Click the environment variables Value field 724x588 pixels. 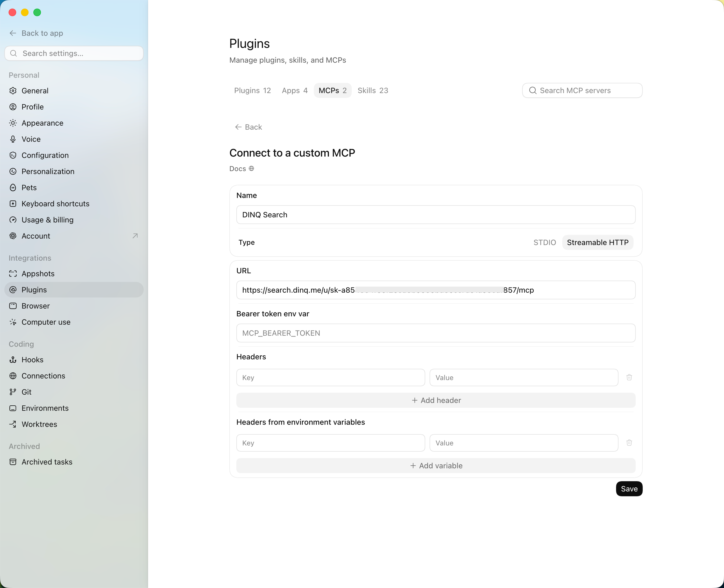coord(524,443)
